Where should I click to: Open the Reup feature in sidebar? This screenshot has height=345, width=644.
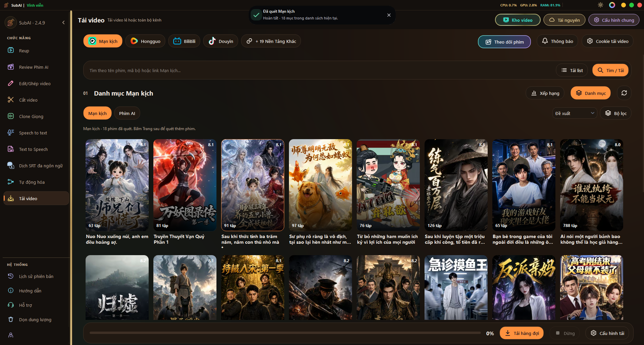[36, 51]
